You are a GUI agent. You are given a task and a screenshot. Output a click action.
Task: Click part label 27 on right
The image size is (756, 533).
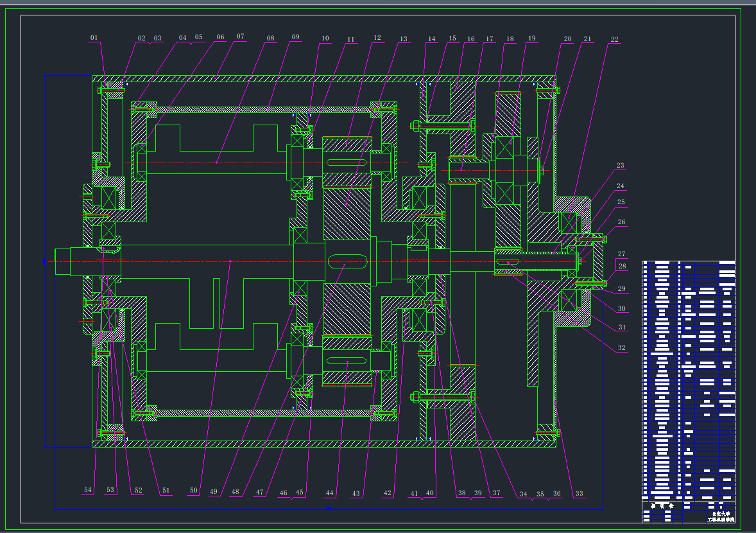tap(621, 254)
